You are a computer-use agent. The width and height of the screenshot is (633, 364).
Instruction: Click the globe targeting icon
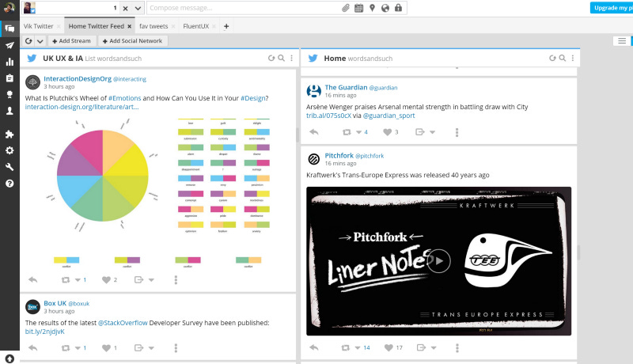(385, 8)
